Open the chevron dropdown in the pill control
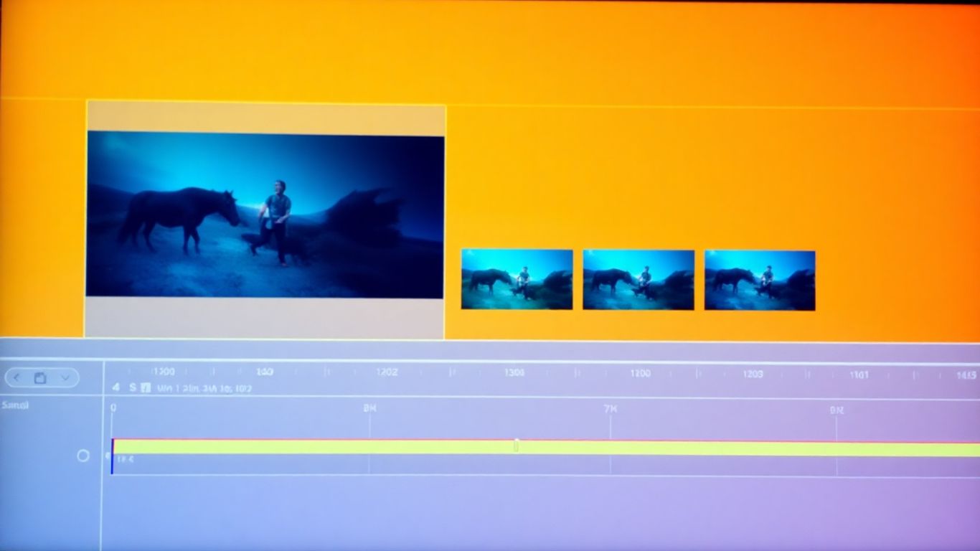Image resolution: width=980 pixels, height=551 pixels. (65, 378)
